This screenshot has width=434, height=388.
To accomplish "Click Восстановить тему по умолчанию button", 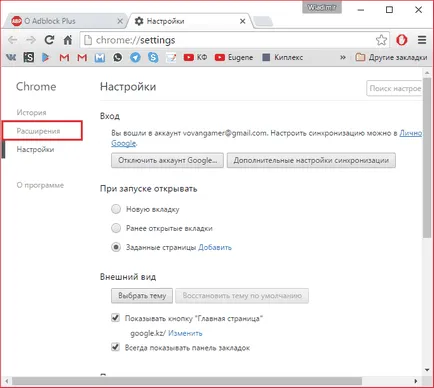I will pos(242,296).
